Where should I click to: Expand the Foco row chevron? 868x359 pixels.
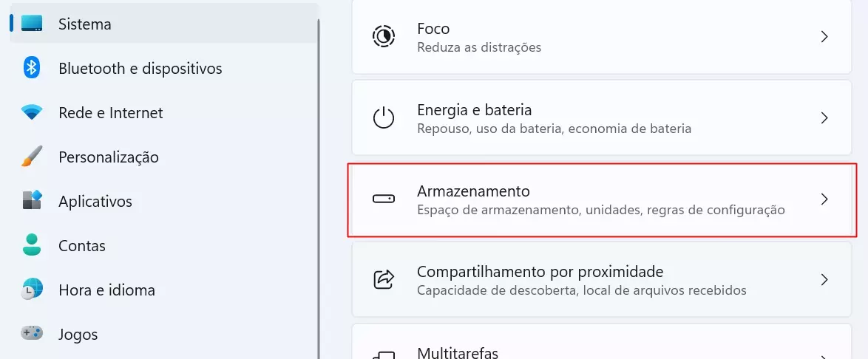point(824,37)
